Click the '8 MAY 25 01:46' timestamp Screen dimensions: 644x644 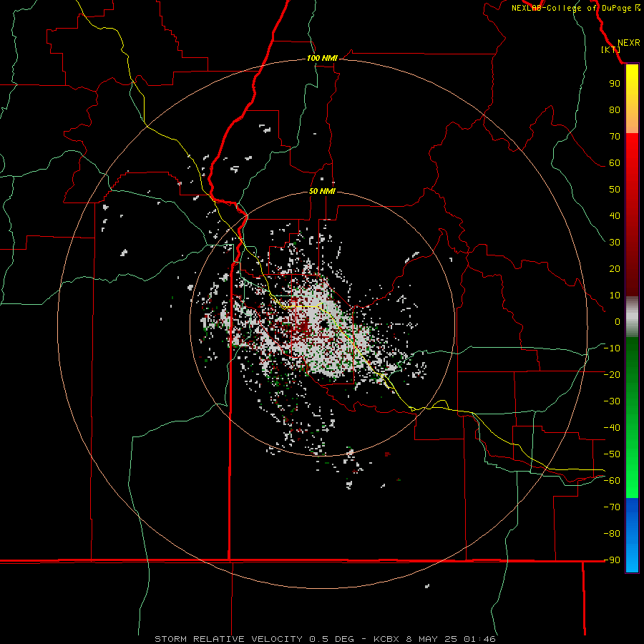tap(452, 639)
